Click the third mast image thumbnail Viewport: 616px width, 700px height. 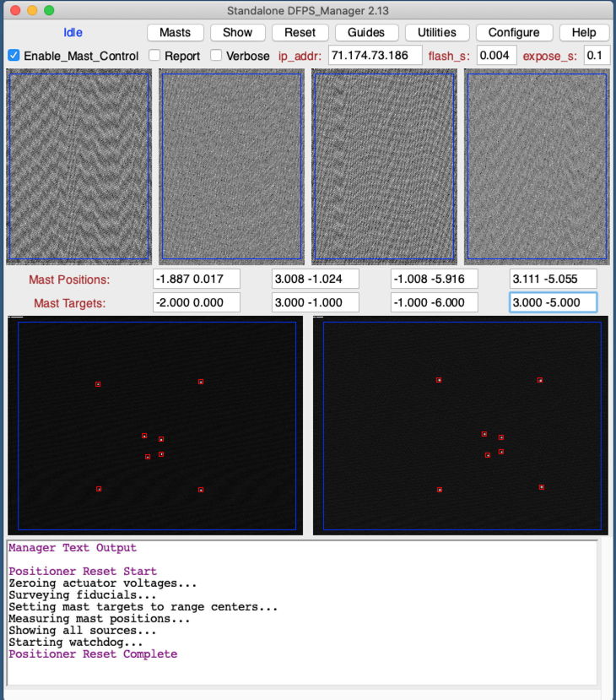(x=384, y=166)
